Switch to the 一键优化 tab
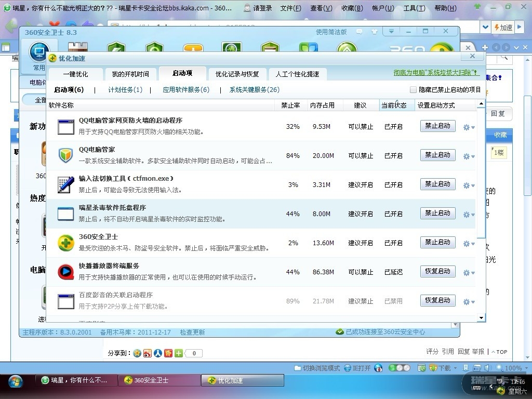Image resolution: width=532 pixels, height=399 pixels. tap(75, 74)
